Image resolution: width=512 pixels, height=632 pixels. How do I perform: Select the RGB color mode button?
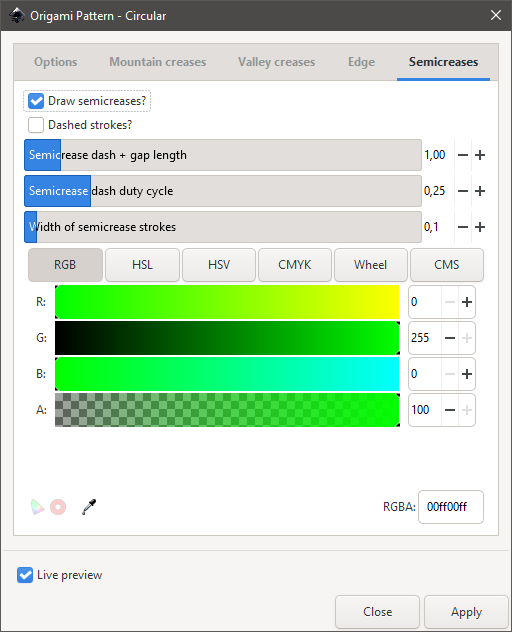point(65,265)
